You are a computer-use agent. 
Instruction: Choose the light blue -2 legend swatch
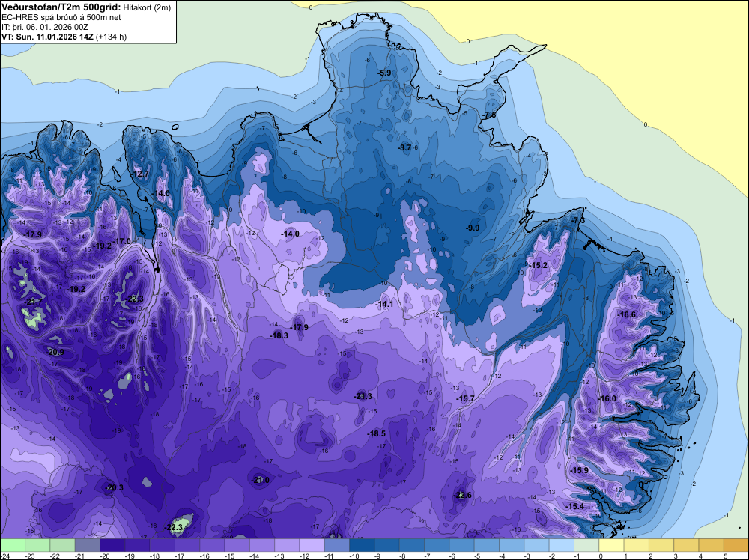pos(562,545)
